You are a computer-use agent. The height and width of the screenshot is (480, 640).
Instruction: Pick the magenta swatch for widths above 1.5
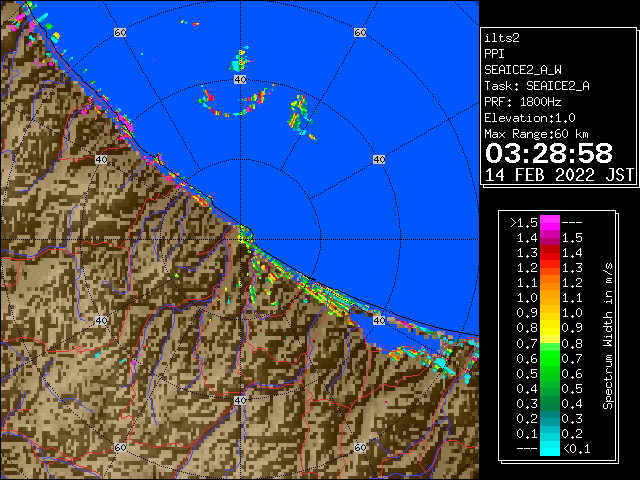click(x=550, y=222)
